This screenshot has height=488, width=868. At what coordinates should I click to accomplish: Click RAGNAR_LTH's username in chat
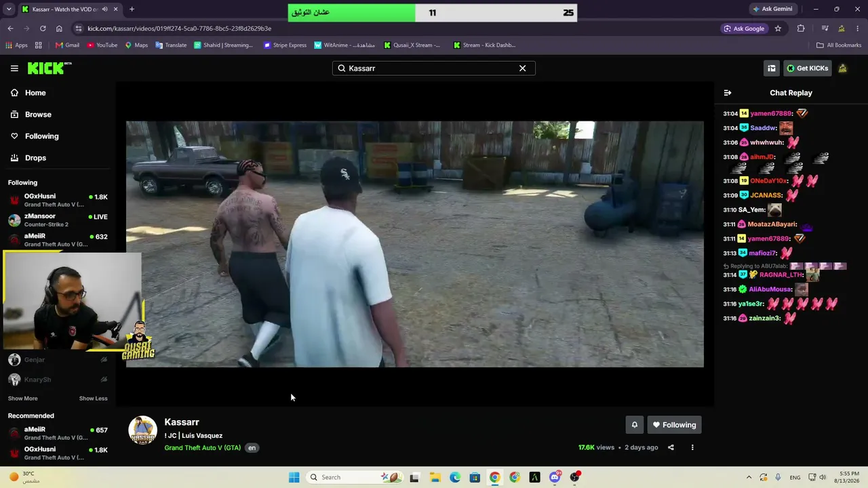tap(781, 275)
